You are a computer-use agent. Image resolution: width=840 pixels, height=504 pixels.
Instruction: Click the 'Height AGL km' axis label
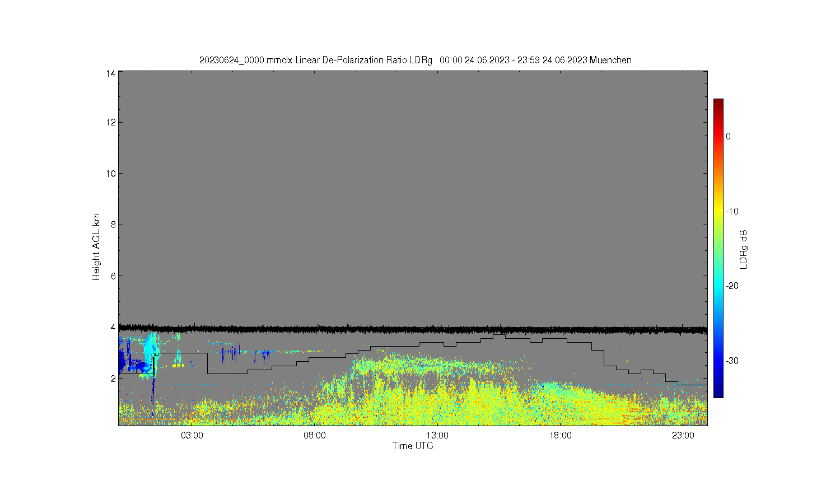coord(96,247)
